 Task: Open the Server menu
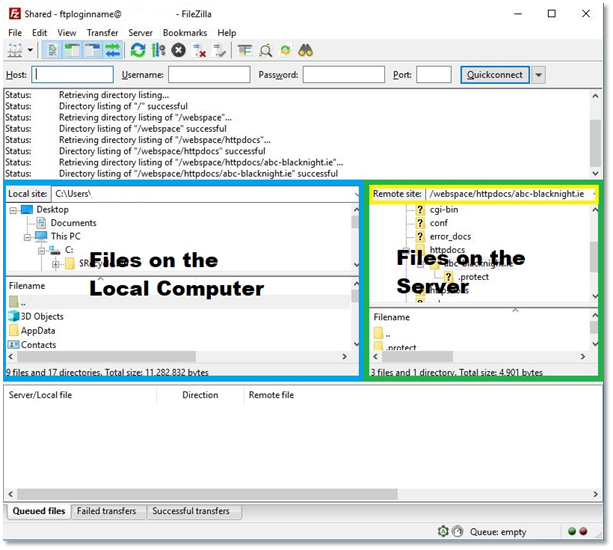[x=140, y=32]
